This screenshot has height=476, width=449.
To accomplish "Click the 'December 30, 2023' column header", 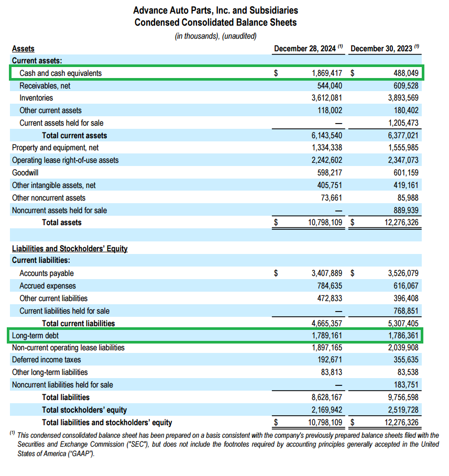I will (381, 49).
